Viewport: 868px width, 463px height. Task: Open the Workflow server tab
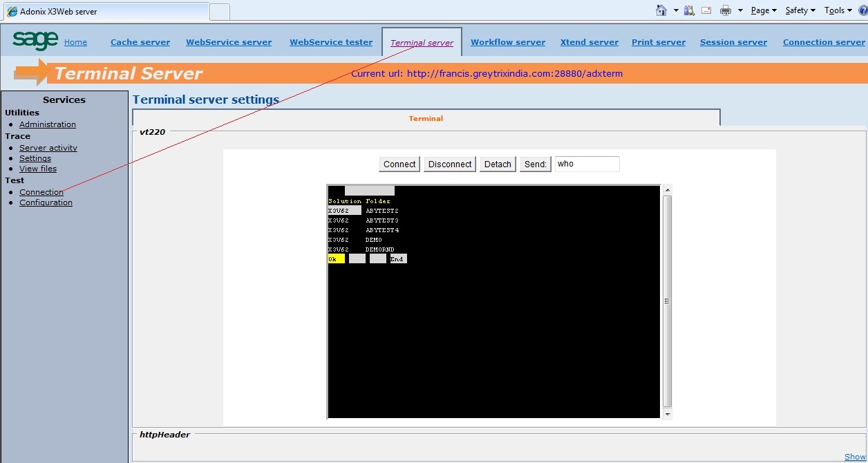(508, 42)
